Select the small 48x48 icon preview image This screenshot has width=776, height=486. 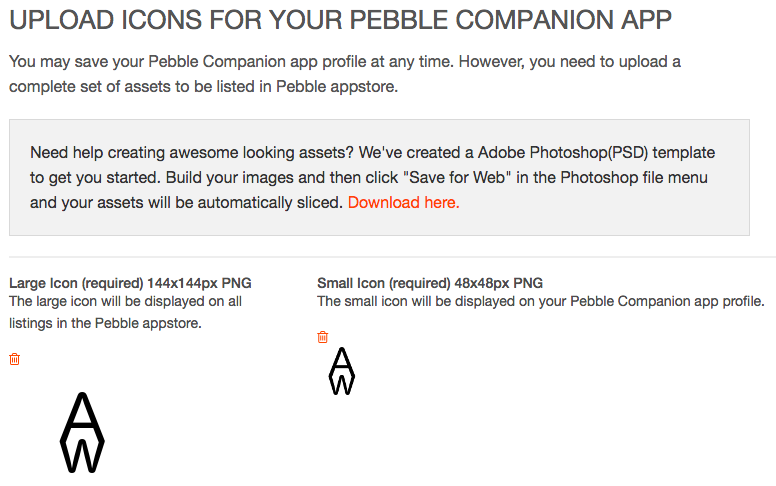pyautogui.click(x=342, y=371)
